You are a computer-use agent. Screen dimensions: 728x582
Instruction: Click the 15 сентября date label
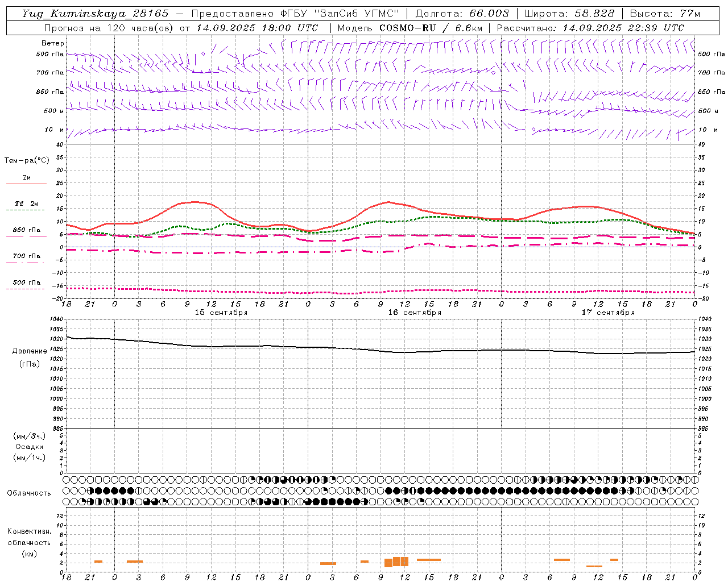(221, 313)
